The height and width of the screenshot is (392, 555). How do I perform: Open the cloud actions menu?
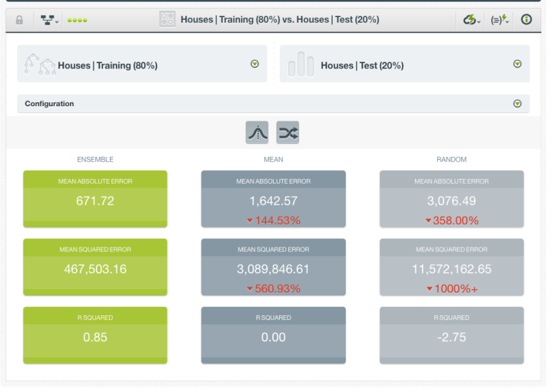click(471, 20)
